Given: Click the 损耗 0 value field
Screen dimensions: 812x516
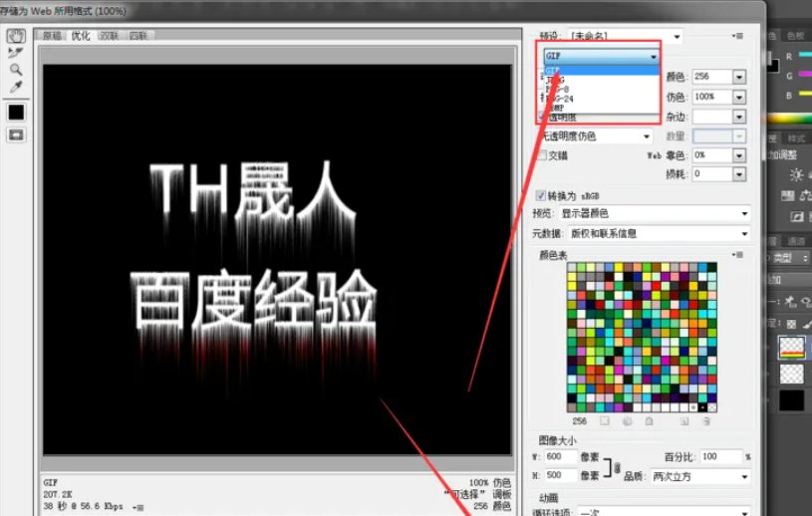Looking at the screenshot, I should tap(712, 174).
